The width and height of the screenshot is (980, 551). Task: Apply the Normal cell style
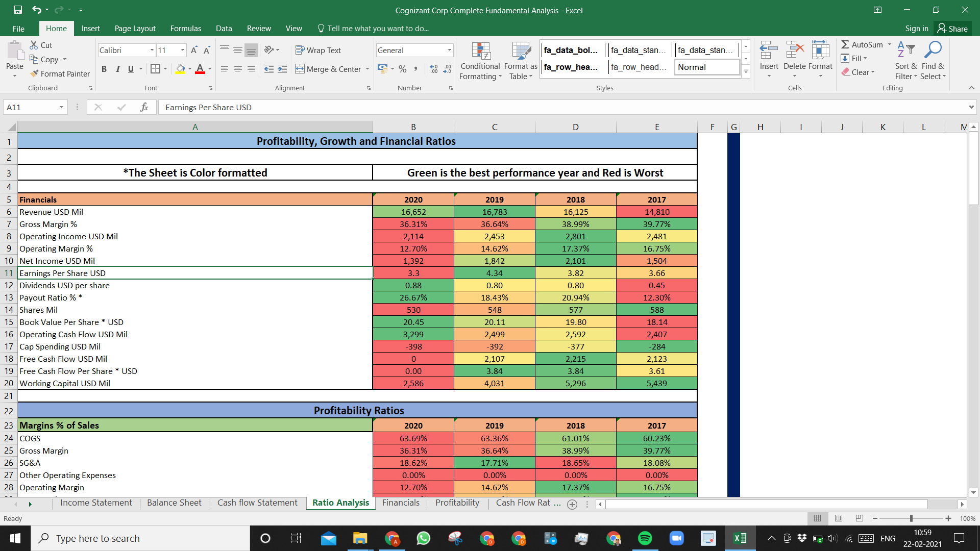click(707, 67)
